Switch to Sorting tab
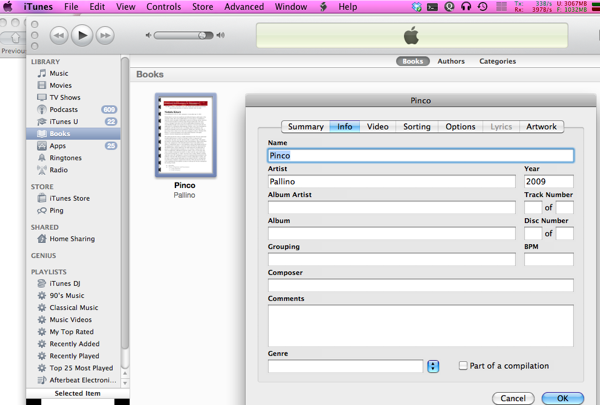Image resolution: width=600 pixels, height=405 pixels. pyautogui.click(x=417, y=127)
